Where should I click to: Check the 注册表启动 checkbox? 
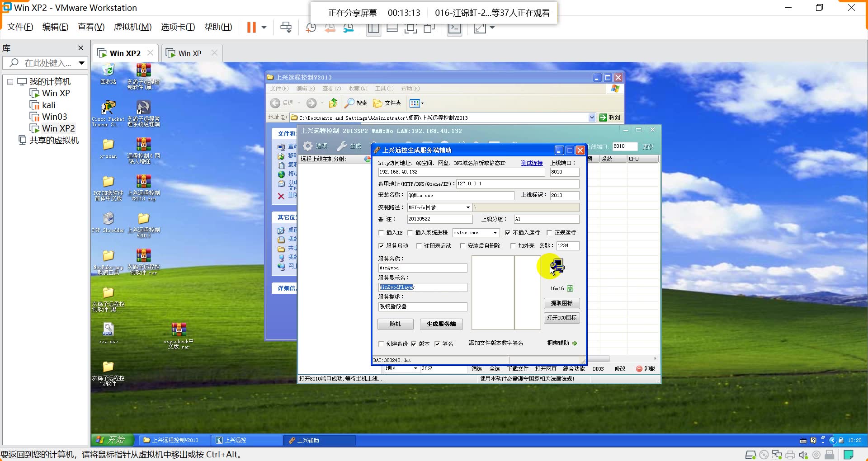pos(419,246)
